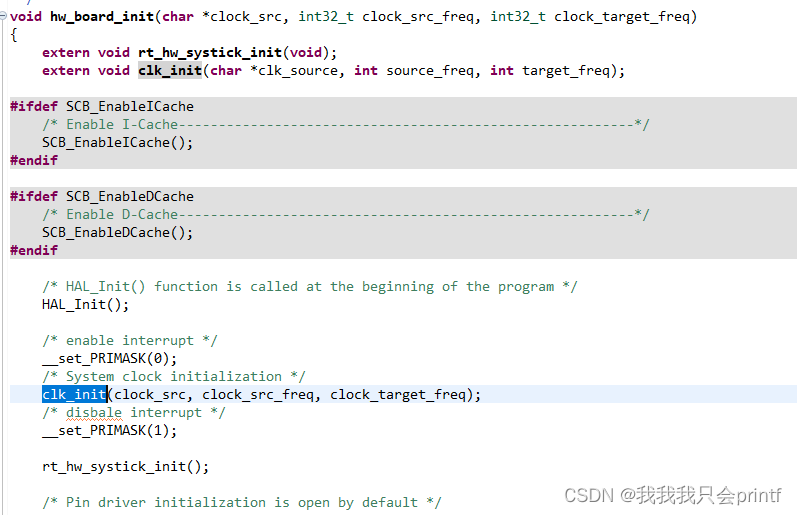Click the rt_hw_systick_init(); call

126,467
